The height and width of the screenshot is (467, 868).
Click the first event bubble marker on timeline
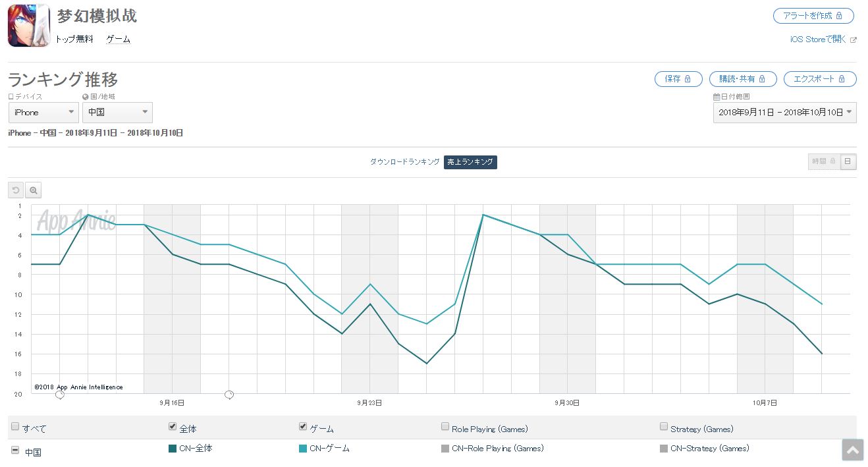(60, 395)
